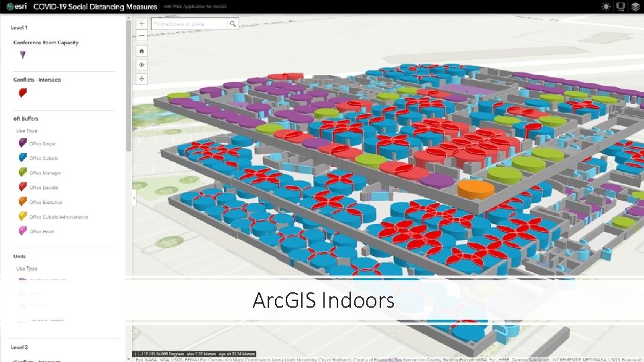Screen dimensions: 644x362
Task: Click the Office Hotel legend label
Action: pyautogui.click(x=42, y=231)
